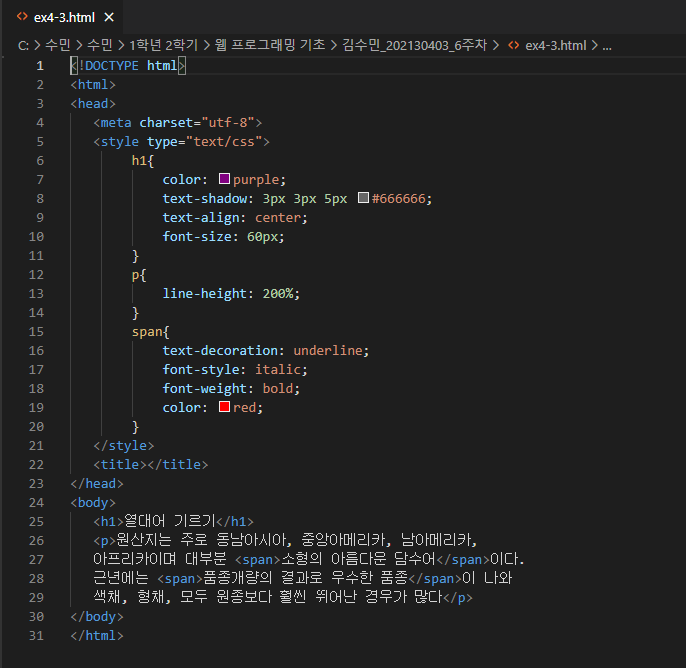Click the empty <title></title> element

[x=150, y=465]
